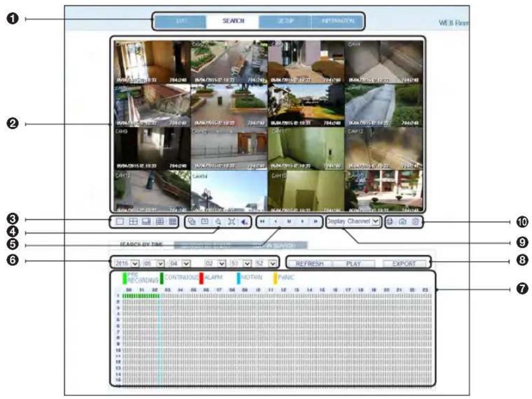
Task: Click the PLAY button
Action: coord(354,264)
